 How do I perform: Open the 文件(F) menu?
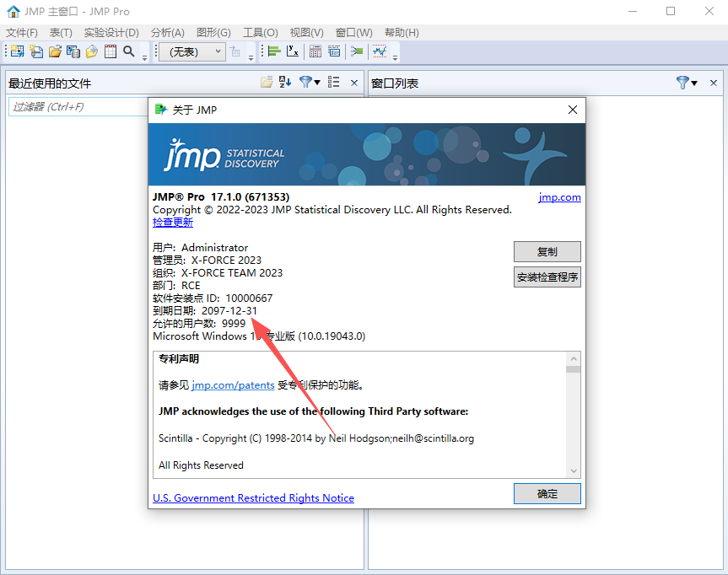(x=21, y=33)
